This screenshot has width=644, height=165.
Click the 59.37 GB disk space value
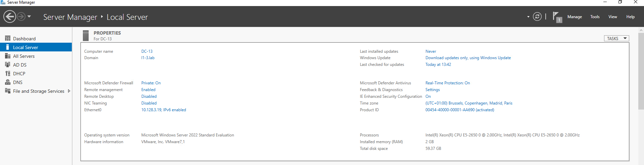[x=433, y=149]
